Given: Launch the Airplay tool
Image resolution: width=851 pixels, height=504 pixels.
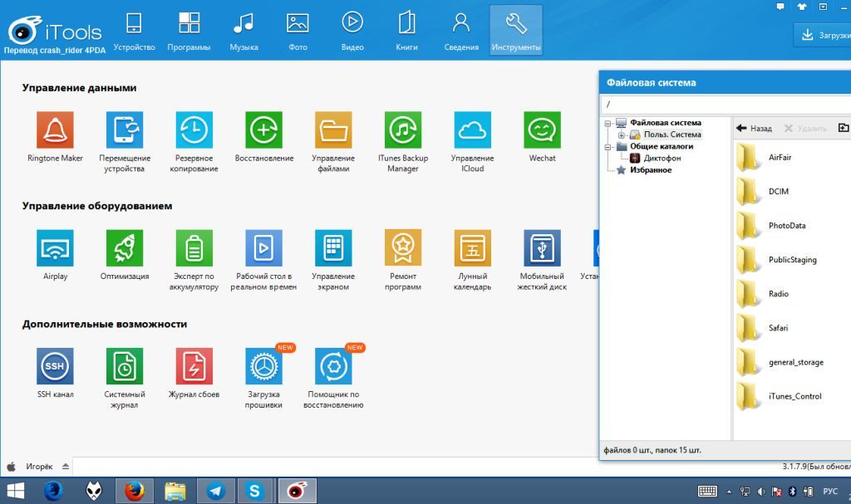Looking at the screenshot, I should pyautogui.click(x=55, y=248).
